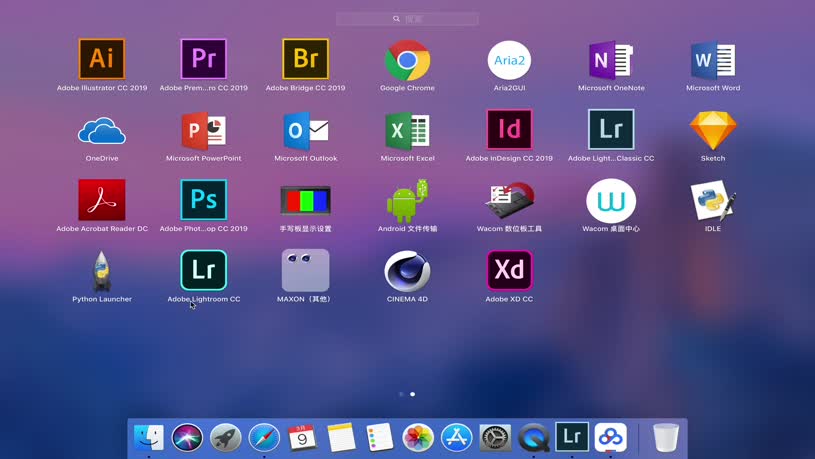The width and height of the screenshot is (815, 459).
Task: Open the MAXON (其他) folder
Action: click(x=306, y=270)
